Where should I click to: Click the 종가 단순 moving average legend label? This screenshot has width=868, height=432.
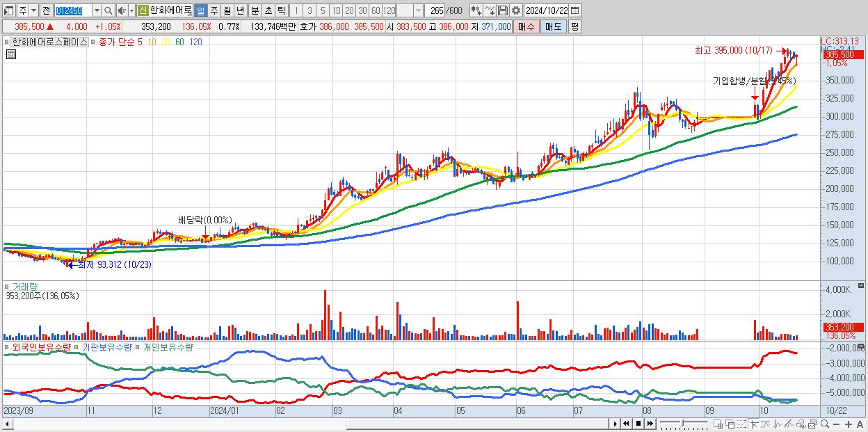(x=117, y=42)
